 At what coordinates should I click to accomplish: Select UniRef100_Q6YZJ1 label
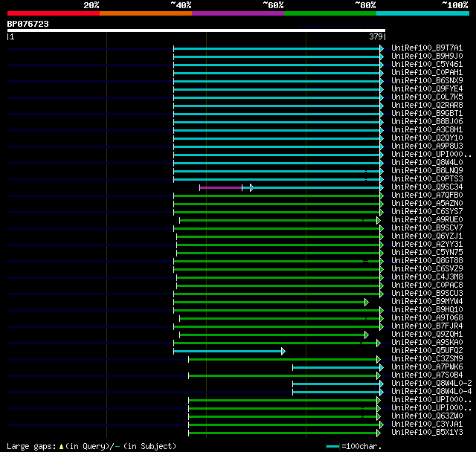(x=427, y=236)
